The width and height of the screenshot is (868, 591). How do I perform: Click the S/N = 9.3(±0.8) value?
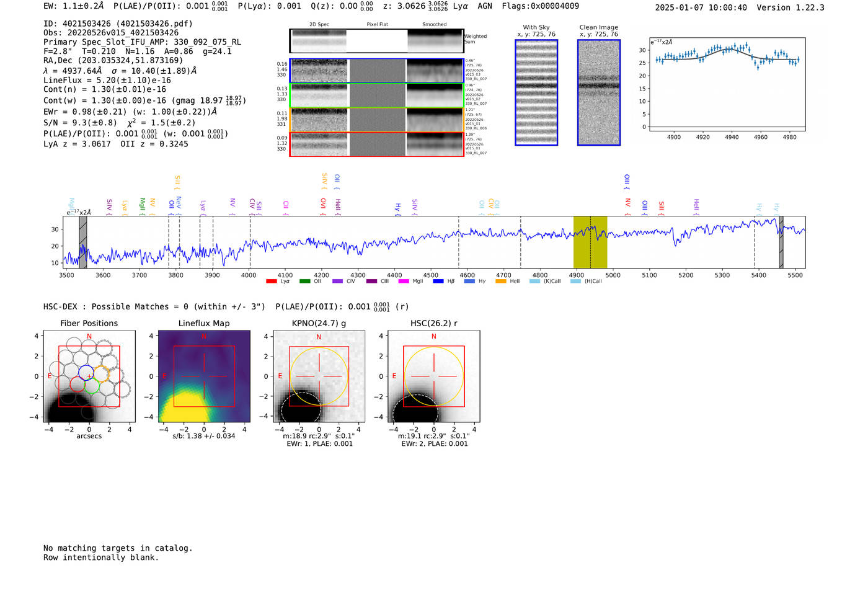tap(80, 123)
